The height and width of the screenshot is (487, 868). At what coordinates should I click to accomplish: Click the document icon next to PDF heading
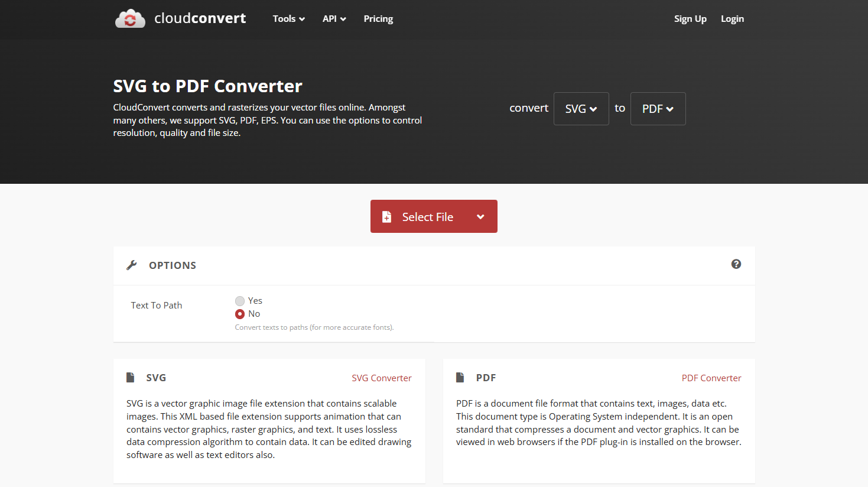point(461,377)
